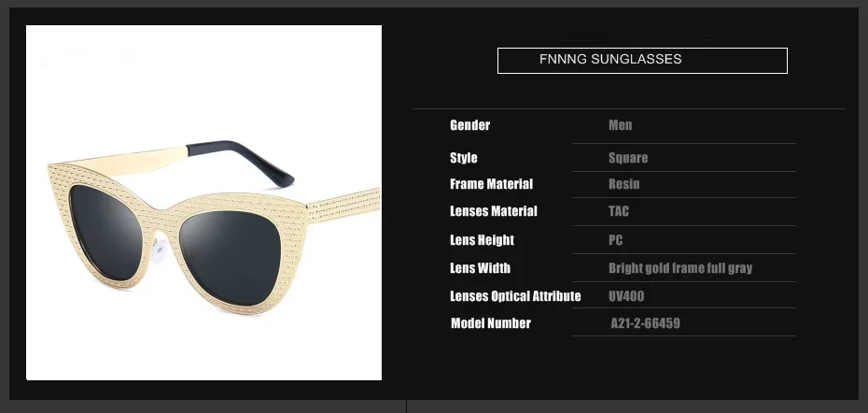Click the TAC lens material value
This screenshot has height=413, width=868.
[619, 211]
